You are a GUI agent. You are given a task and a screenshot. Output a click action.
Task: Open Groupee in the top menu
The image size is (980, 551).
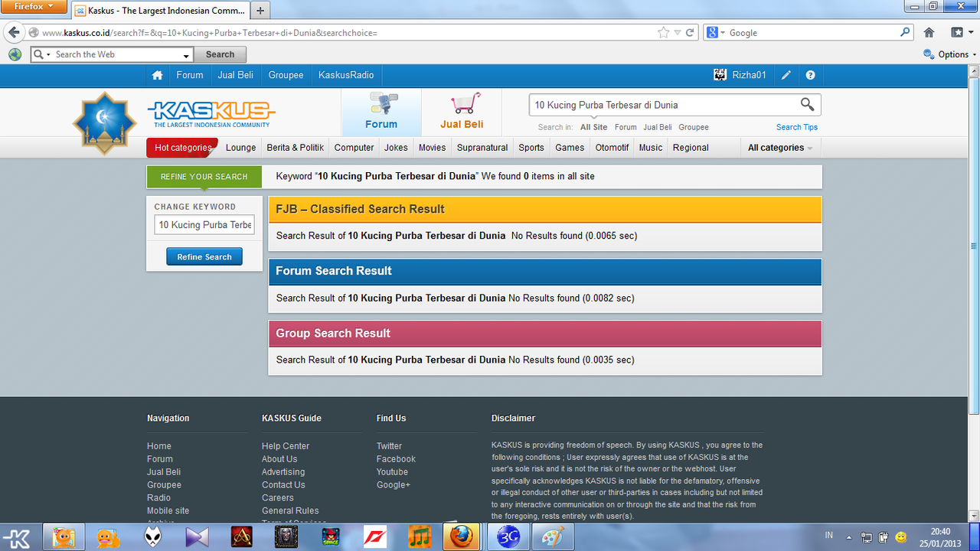(x=286, y=75)
